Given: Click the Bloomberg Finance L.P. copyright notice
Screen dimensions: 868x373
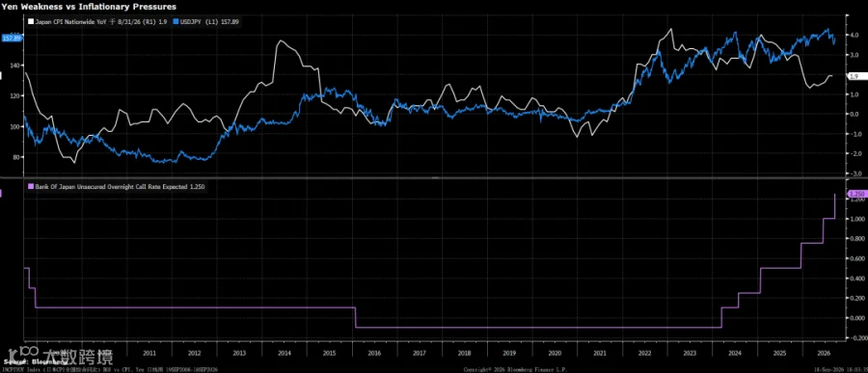Looking at the screenshot, I should click(x=515, y=368).
